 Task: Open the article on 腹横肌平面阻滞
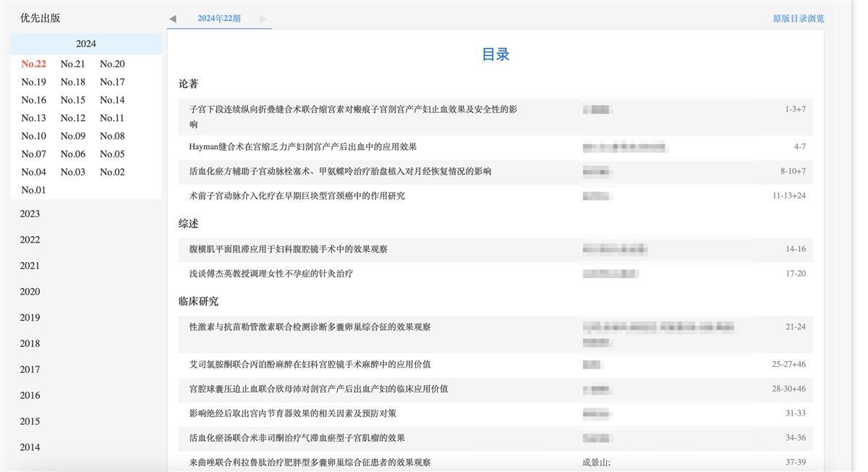pos(288,249)
